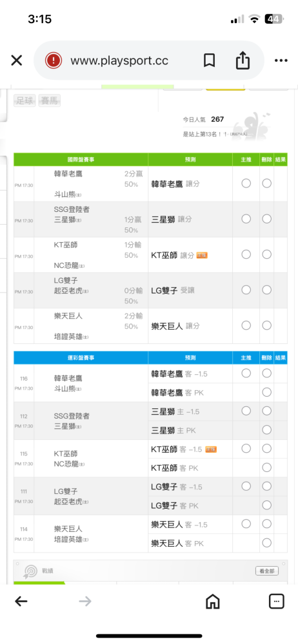Go back with the left arrow icon

[21, 601]
